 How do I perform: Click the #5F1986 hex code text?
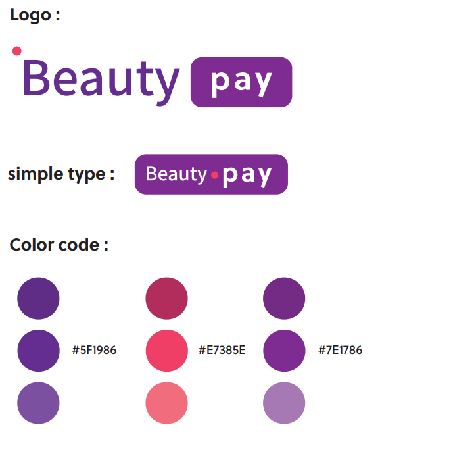coord(94,350)
